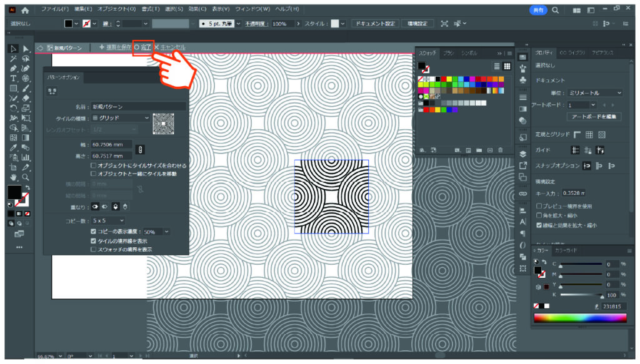The image size is (640, 364).
Task: Turn on スウォッチの境界を表示 checkbox
Action: 94,249
